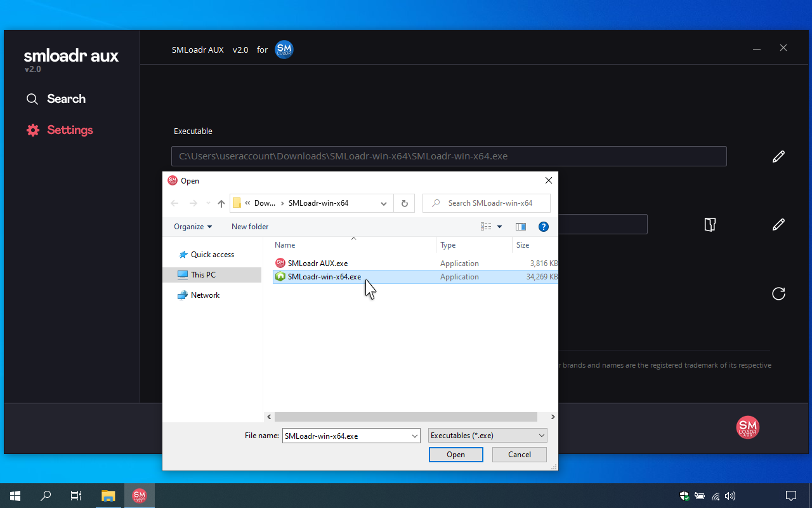Open the Windows Start menu
The width and height of the screenshot is (812, 508).
click(x=15, y=496)
